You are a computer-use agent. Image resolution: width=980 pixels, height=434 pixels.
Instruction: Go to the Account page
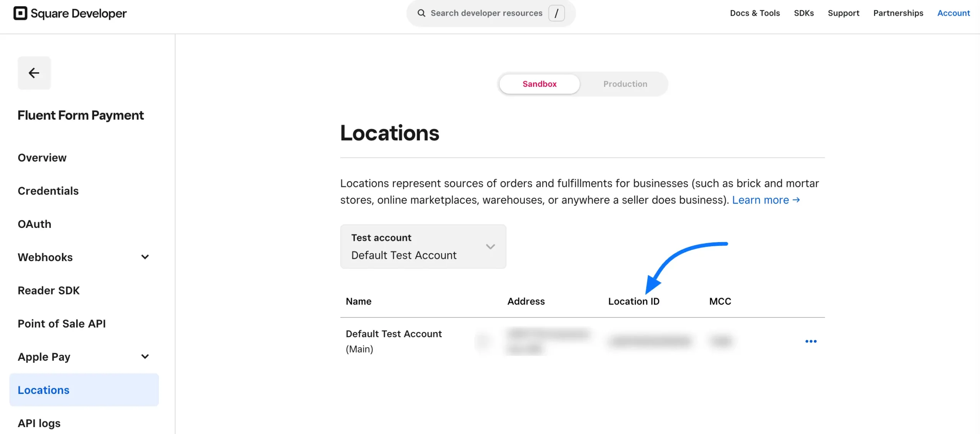click(x=953, y=13)
